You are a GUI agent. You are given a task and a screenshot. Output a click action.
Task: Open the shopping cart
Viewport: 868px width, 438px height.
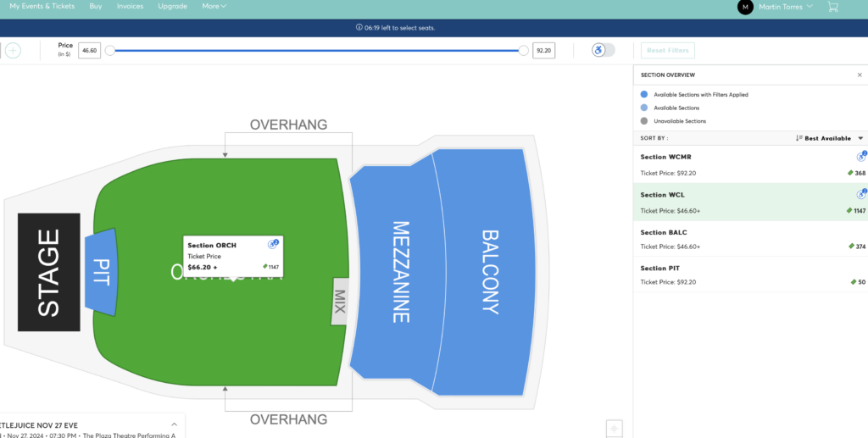[832, 7]
